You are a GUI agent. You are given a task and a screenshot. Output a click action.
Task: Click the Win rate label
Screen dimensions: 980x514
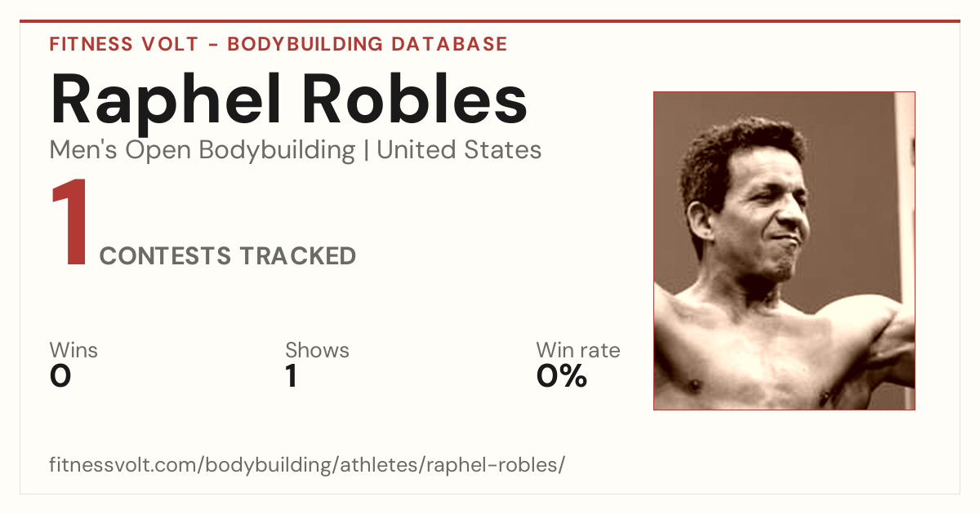pyautogui.click(x=578, y=351)
